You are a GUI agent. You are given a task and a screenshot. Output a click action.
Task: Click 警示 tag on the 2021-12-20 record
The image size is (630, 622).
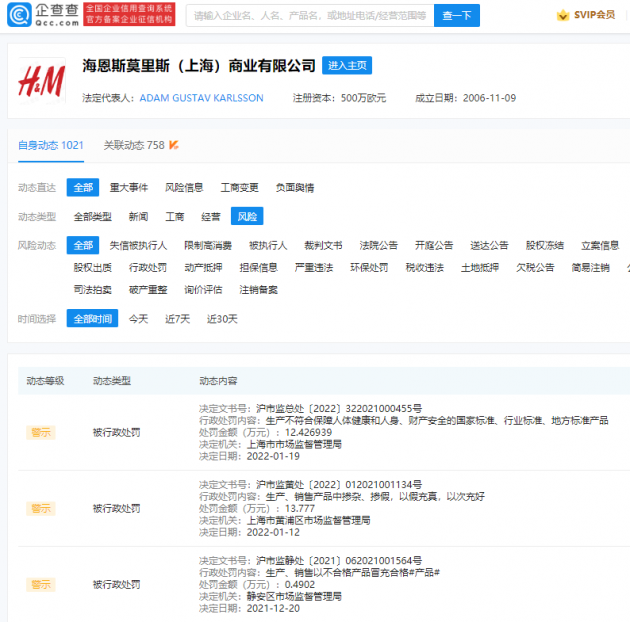pyautogui.click(x=41, y=585)
